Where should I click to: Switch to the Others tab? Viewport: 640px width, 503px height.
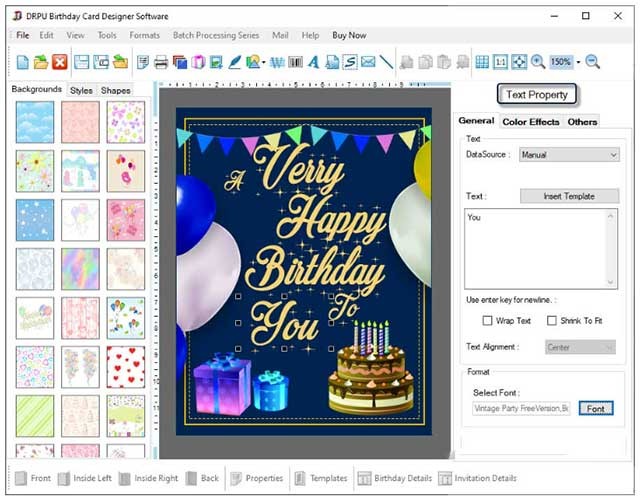(x=582, y=122)
